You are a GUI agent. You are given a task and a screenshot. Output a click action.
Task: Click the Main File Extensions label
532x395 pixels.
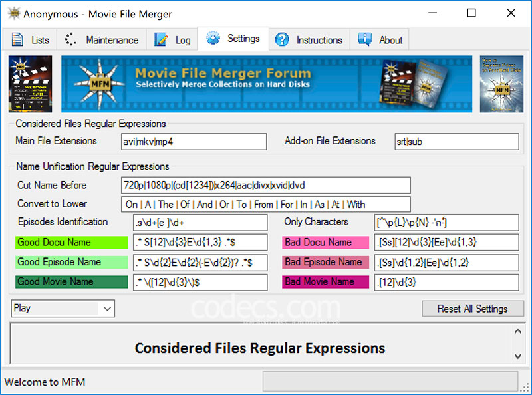tap(56, 141)
